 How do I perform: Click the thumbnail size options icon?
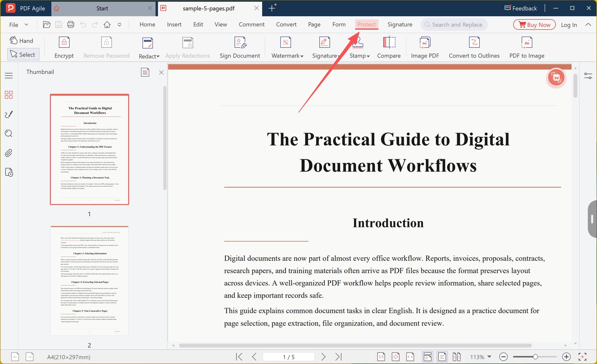(145, 72)
